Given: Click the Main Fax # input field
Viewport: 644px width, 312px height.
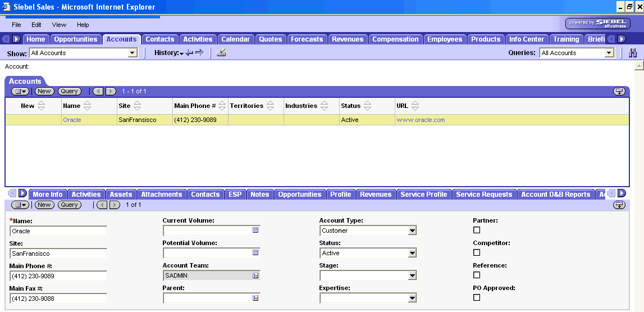Looking at the screenshot, I should 58,299.
